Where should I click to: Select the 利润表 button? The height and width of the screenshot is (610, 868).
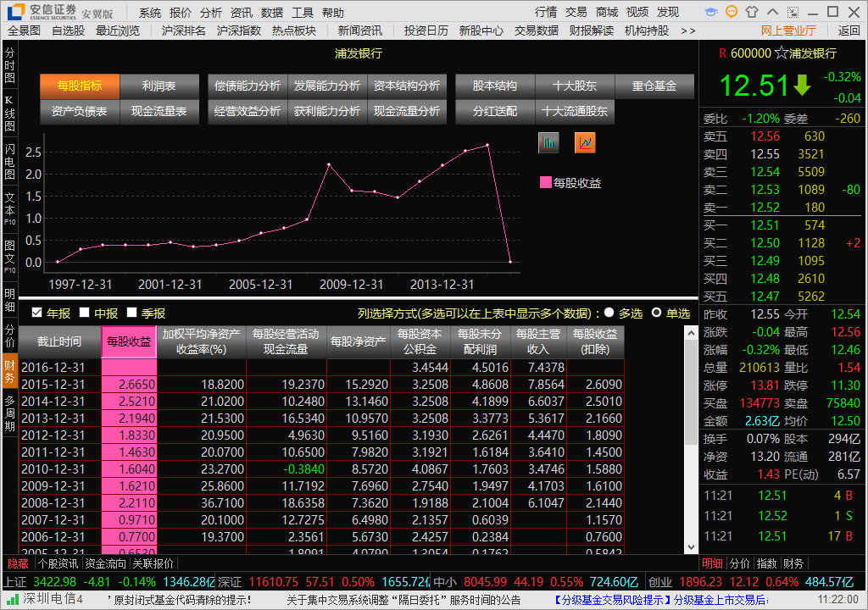(x=159, y=86)
